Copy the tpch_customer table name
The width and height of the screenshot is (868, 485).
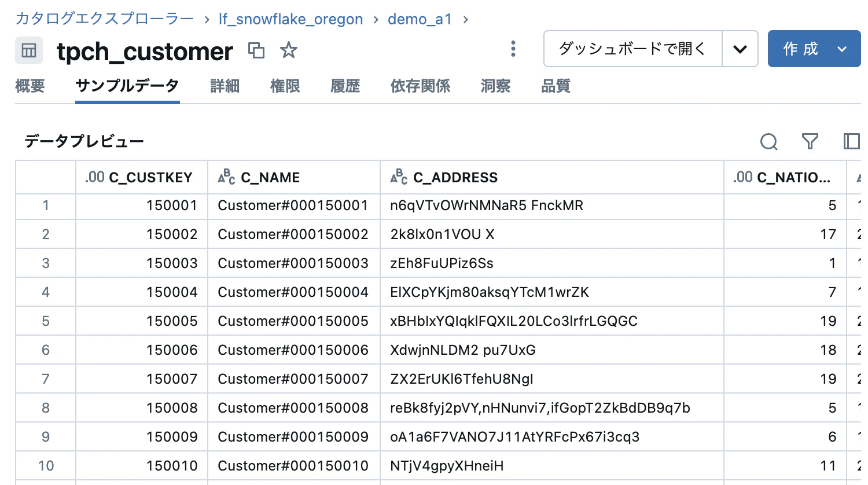[256, 50]
